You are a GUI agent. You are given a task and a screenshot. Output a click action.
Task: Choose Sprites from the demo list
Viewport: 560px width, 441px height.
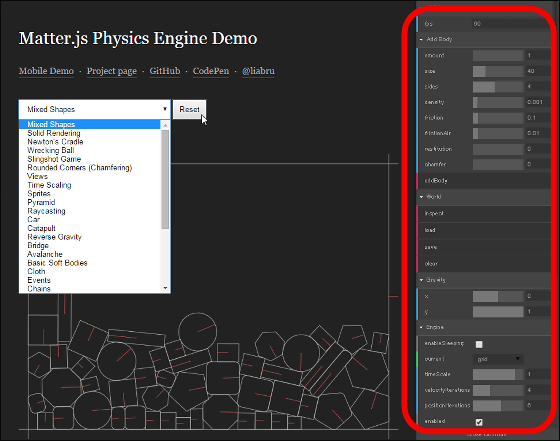[90, 194]
